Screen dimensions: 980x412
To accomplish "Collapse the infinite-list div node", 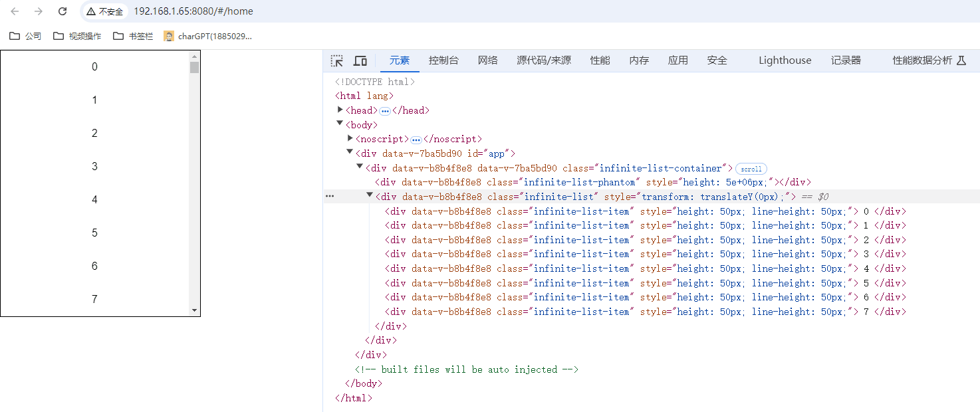I will coord(370,195).
